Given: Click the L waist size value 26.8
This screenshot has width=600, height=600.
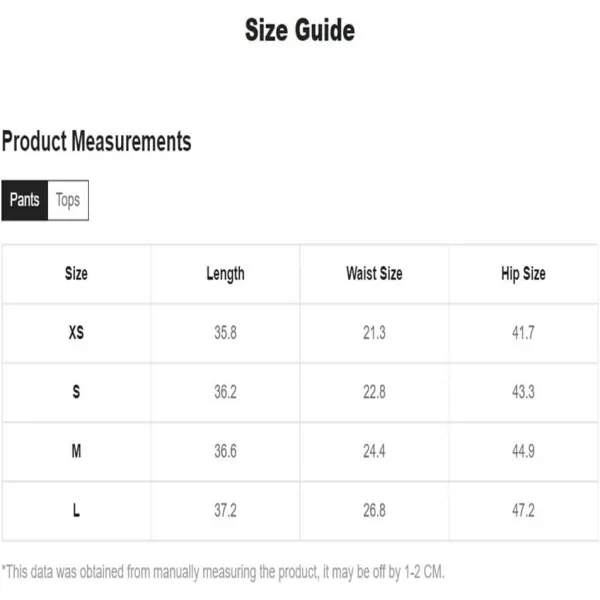Looking at the screenshot, I should point(374,510).
